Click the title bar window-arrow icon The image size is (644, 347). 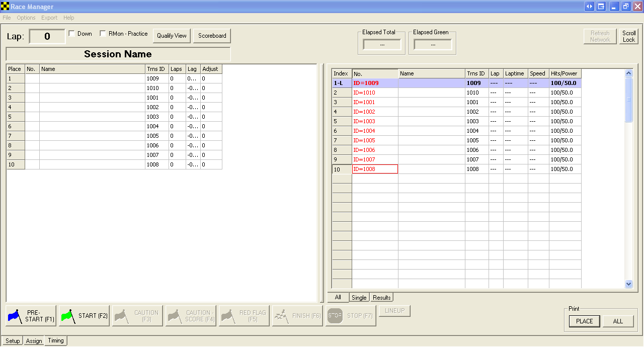(x=601, y=7)
